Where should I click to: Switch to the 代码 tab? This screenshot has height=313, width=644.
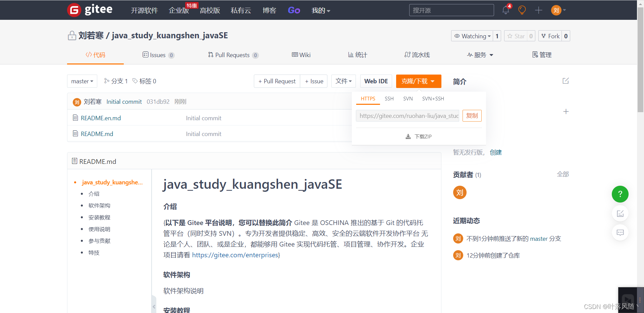(x=95, y=55)
